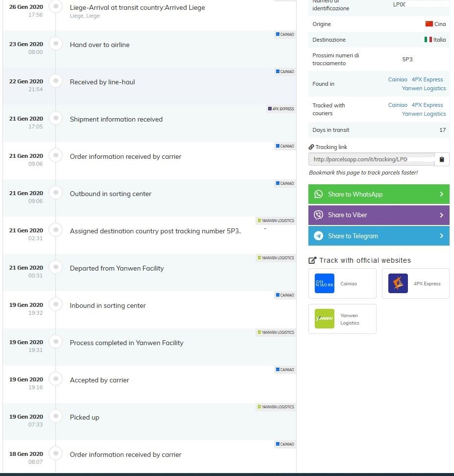The image size is (454, 476).
Task: Click Yanwen Logistics badge on Process completed row
Action: pyautogui.click(x=276, y=332)
